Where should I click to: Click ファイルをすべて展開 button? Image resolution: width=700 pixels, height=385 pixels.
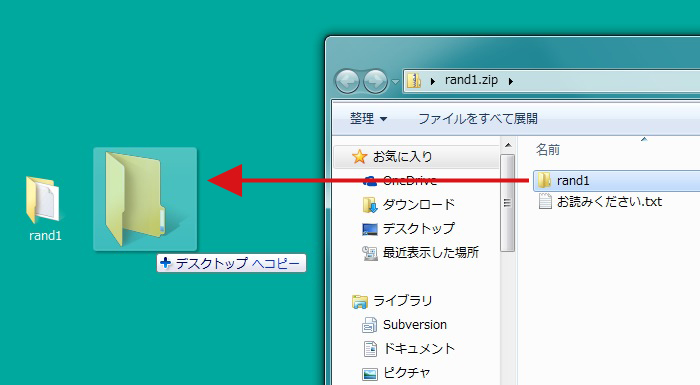(478, 119)
